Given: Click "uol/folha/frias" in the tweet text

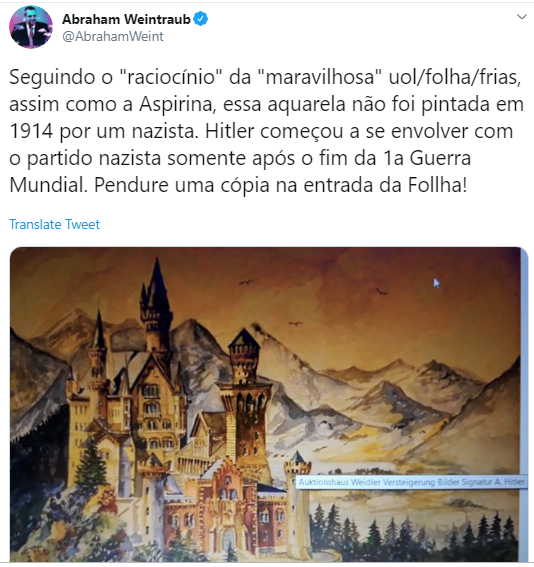Looking at the screenshot, I should (455, 77).
